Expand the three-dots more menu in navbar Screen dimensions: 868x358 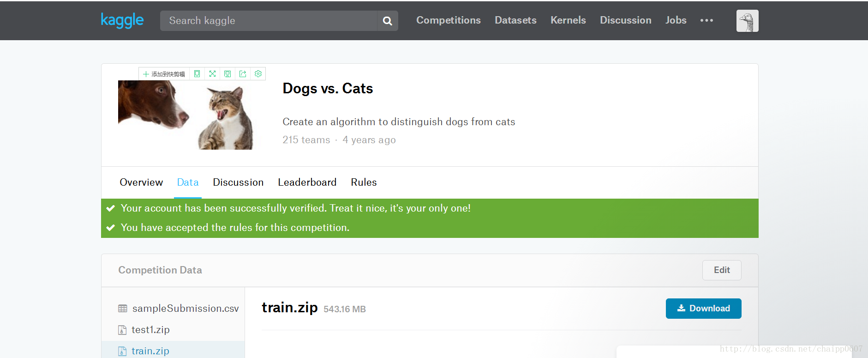tap(706, 20)
